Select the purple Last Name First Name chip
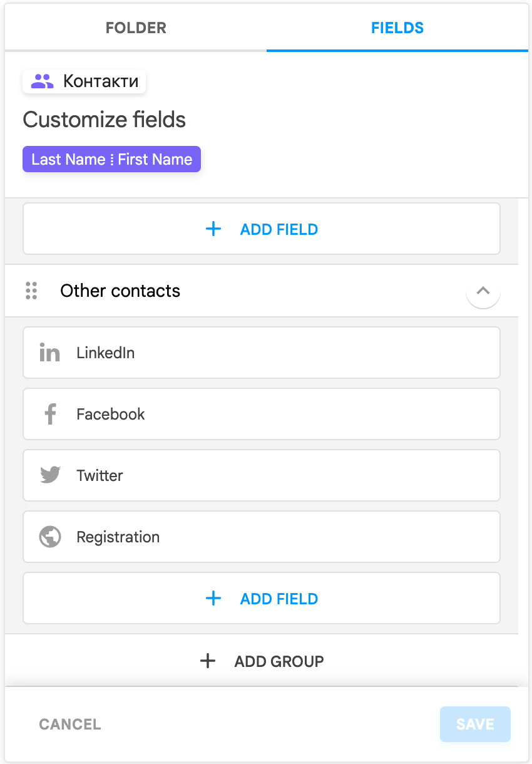This screenshot has width=532, height=764. pos(111,159)
